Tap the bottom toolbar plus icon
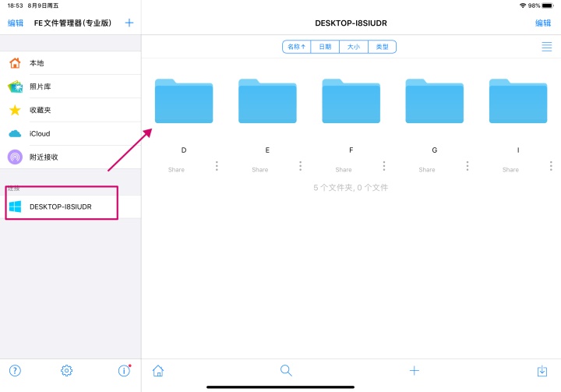The image size is (561, 392). pos(415,370)
